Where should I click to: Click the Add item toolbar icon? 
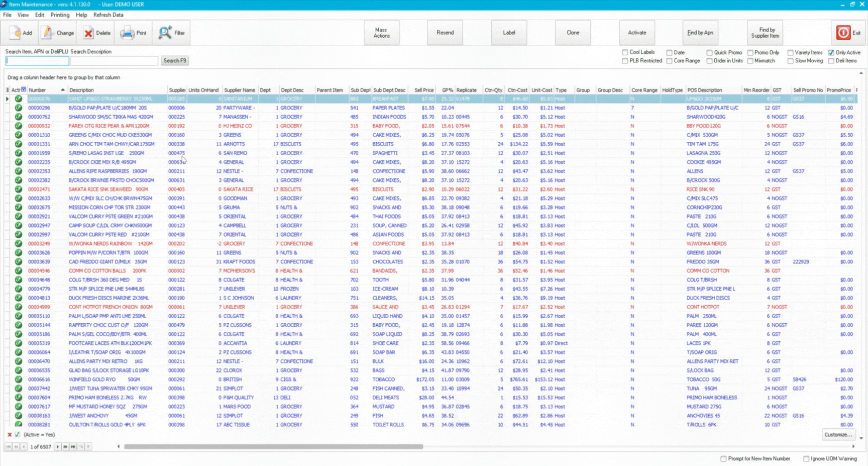16,33
